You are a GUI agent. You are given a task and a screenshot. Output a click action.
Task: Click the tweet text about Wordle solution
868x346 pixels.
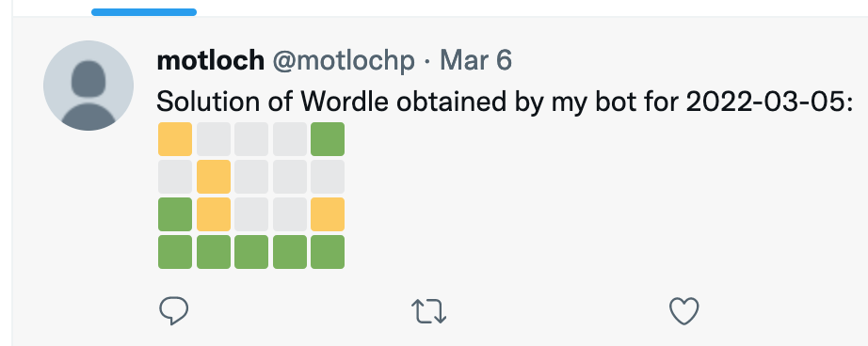pos(505,102)
